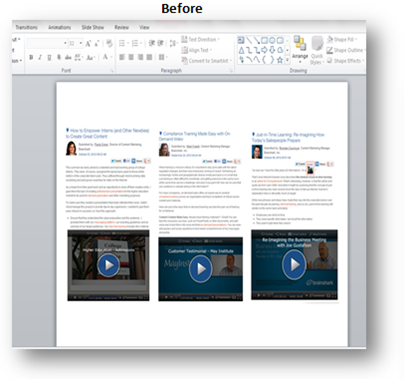Viewport: 404px width, 379px height.
Task: Open Change Case menu
Action: pos(90,57)
